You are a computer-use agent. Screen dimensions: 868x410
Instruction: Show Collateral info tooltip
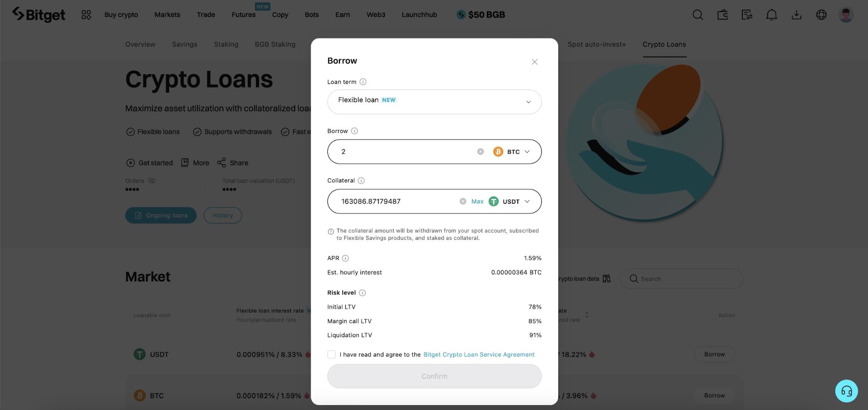pyautogui.click(x=361, y=181)
